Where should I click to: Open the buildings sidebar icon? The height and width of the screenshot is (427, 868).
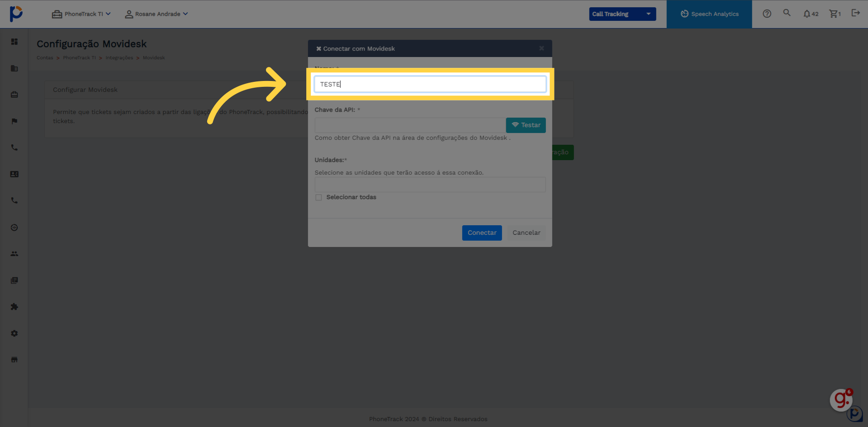pos(14,68)
